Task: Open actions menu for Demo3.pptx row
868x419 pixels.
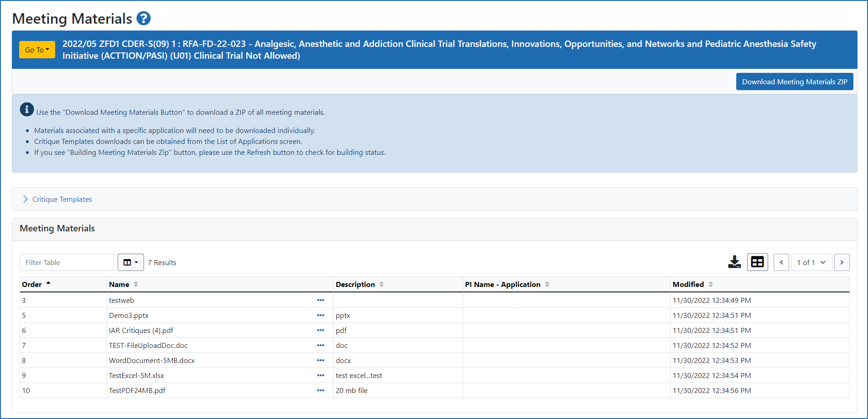Action: pos(320,315)
